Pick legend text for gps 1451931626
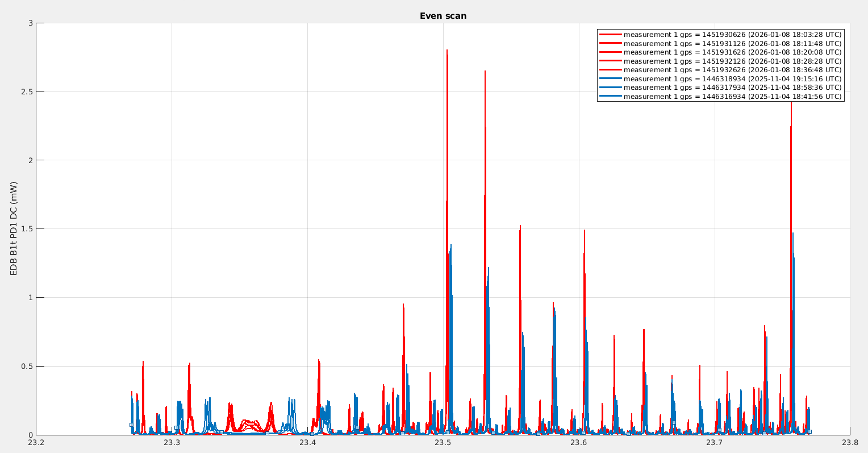This screenshot has width=868, height=453. [x=732, y=52]
